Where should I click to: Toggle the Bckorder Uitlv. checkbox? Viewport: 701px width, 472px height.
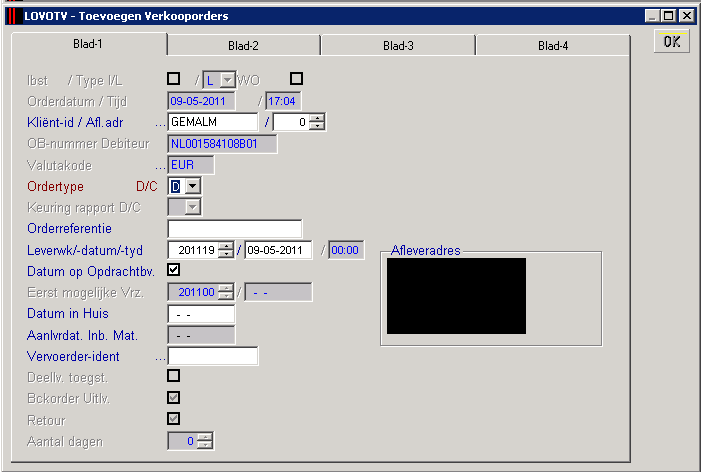pos(173,397)
